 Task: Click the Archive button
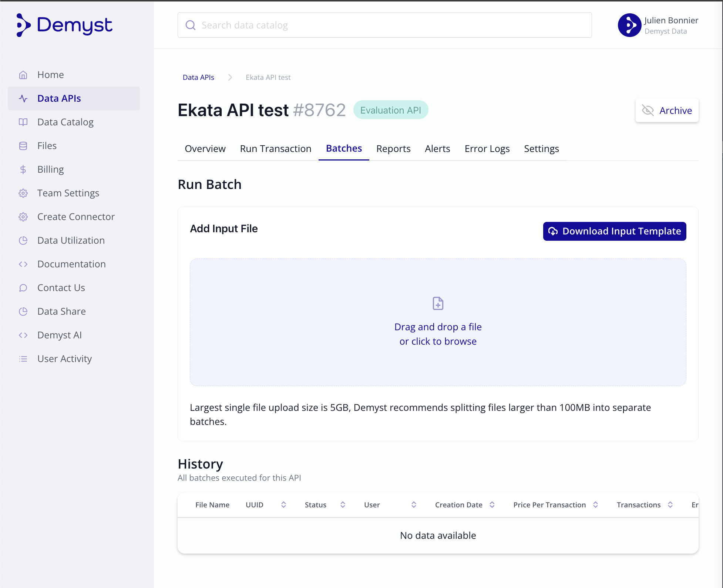pos(667,110)
